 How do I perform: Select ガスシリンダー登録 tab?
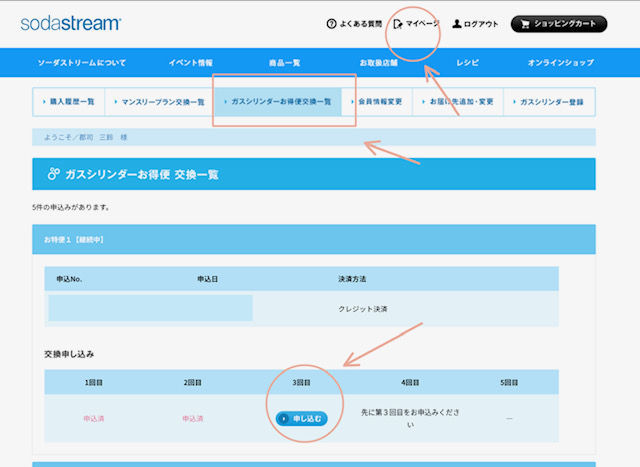pos(549,102)
